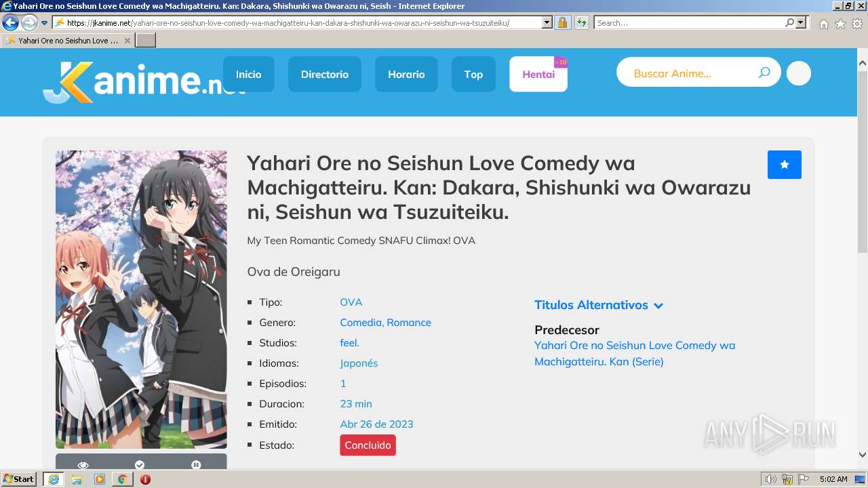The image size is (868, 488).
Task: Click the JKanime.net logo
Action: 144,81
